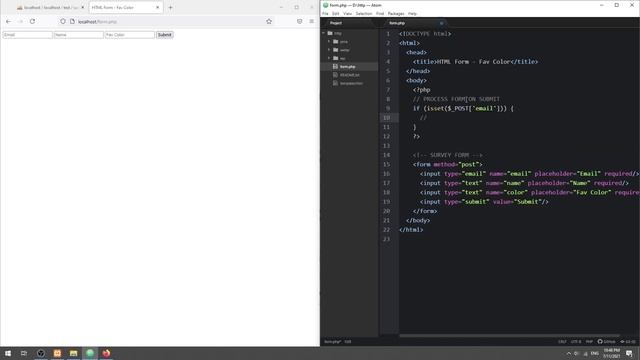The height and width of the screenshot is (360, 640).
Task: Bookmark this page with the star icon
Action: pos(269,21)
